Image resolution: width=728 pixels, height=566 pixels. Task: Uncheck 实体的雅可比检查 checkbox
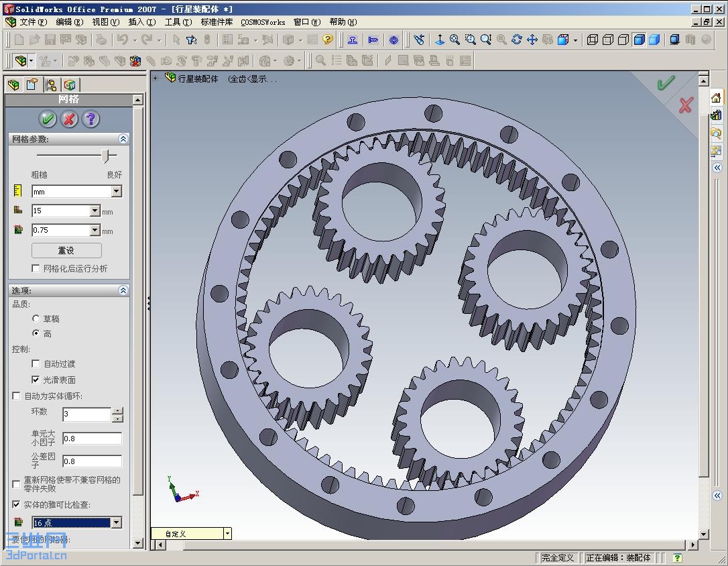[16, 504]
